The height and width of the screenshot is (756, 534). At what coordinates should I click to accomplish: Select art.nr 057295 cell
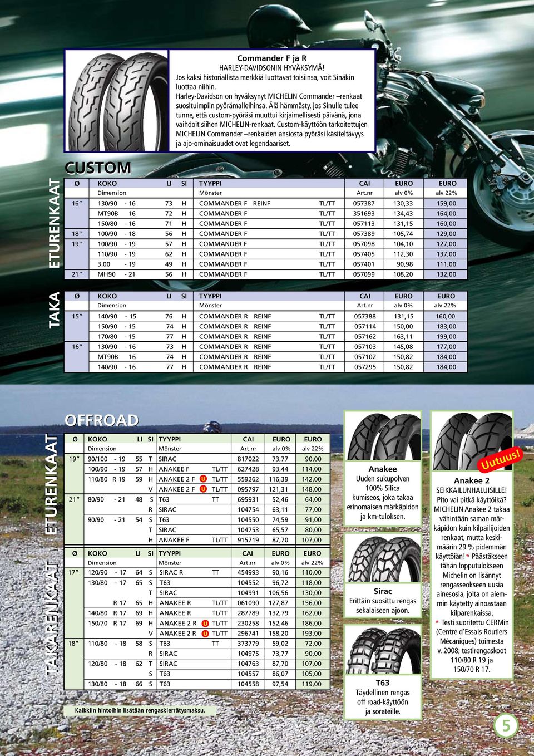(x=365, y=367)
